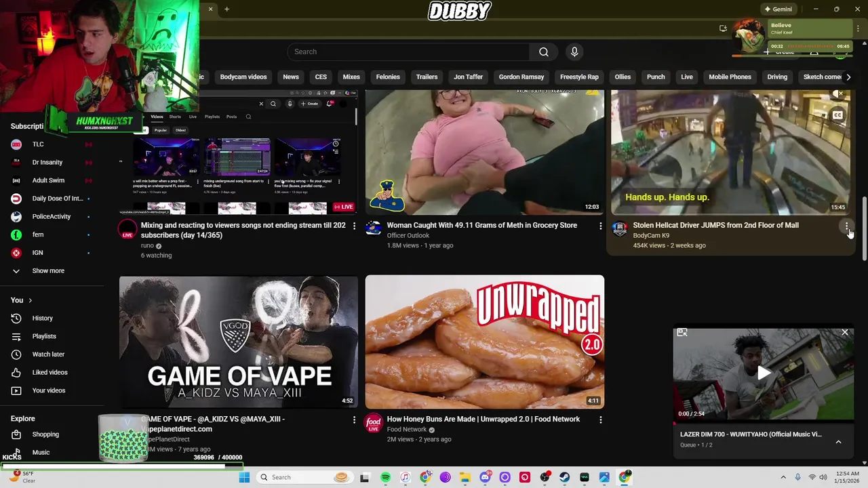Viewport: 868px width, 488px height.
Task: Open Officer Outlook channel avatar
Action: (x=374, y=228)
